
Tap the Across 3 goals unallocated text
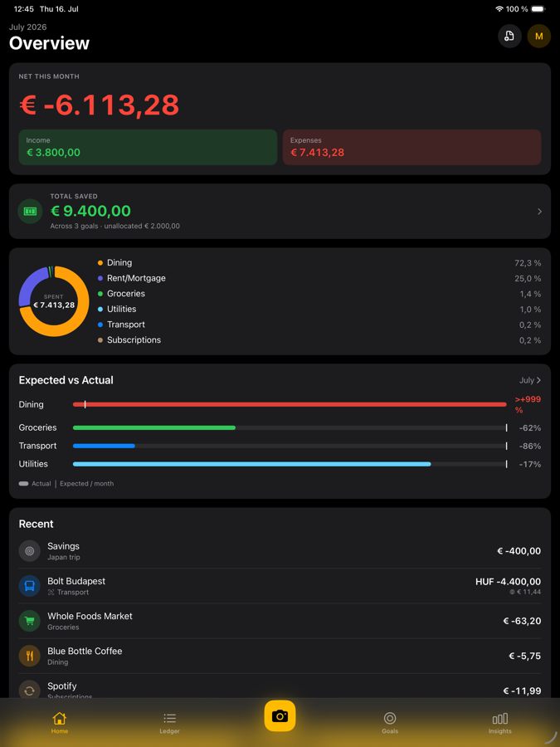click(114, 227)
